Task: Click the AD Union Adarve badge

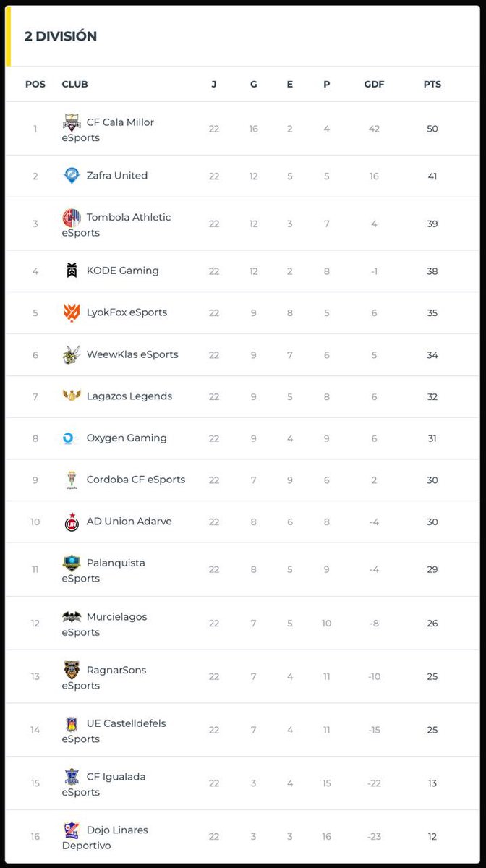Action: coord(72,522)
